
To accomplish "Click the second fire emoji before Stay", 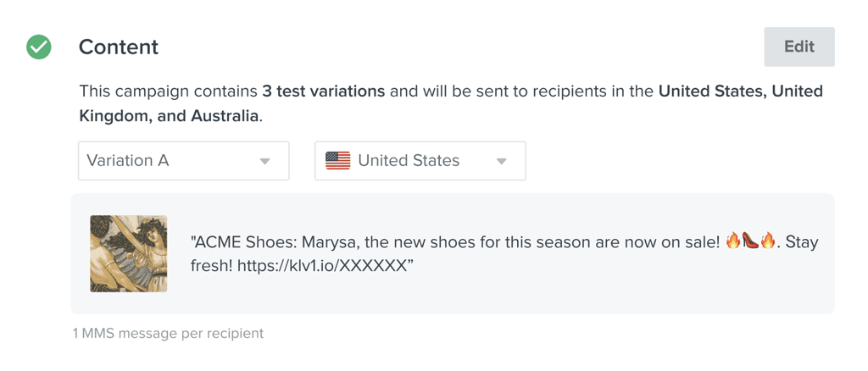I will pos(768,241).
